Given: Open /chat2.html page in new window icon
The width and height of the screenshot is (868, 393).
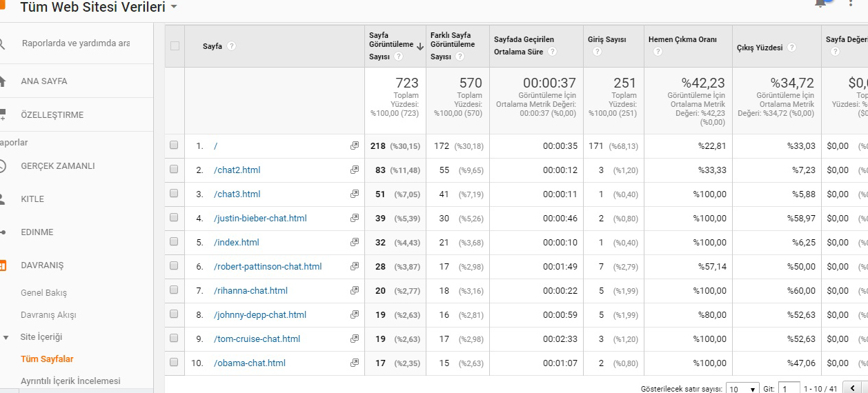Looking at the screenshot, I should 355,170.
